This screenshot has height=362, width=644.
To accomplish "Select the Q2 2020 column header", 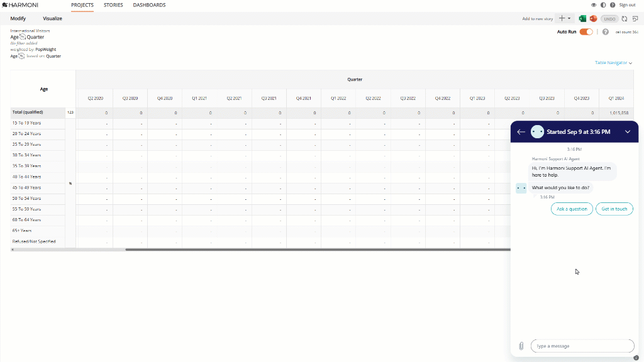I will [96, 99].
